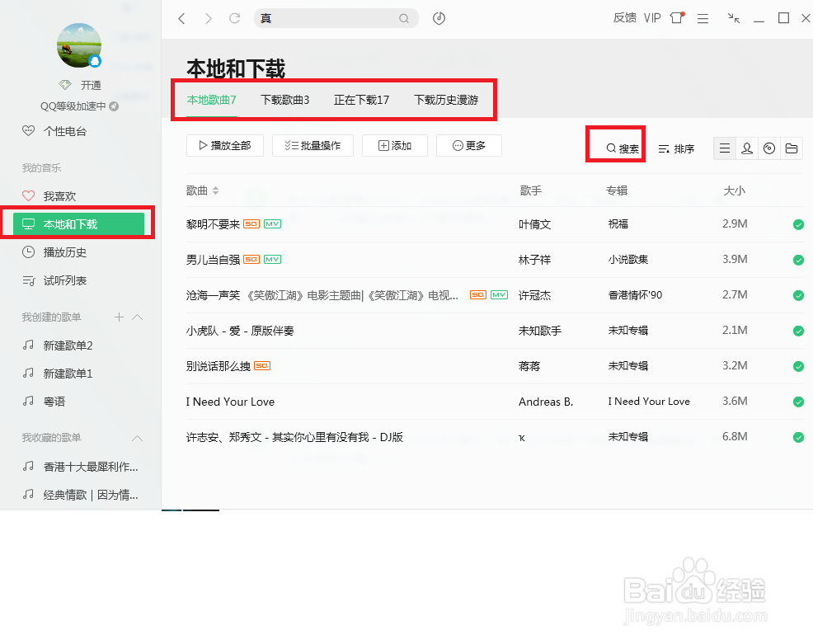Screen dimensions: 813x644
Task: Switch to artist view in song list
Action: pos(747,148)
